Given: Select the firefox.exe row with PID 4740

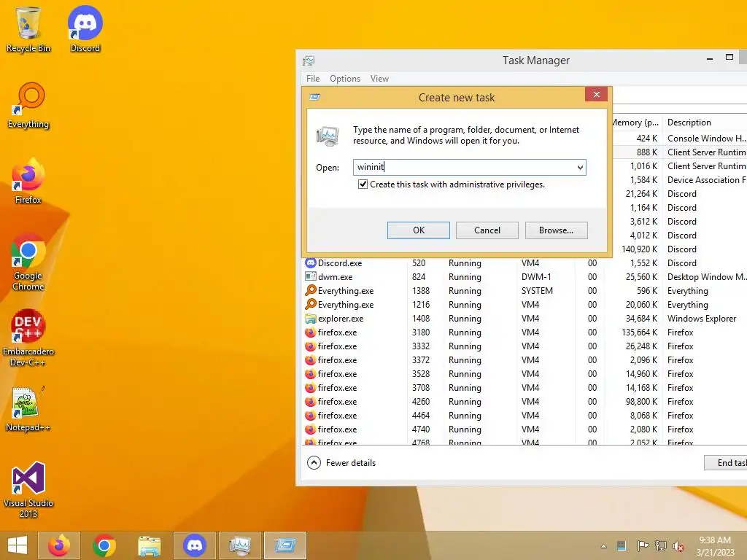Looking at the screenshot, I should pyautogui.click(x=525, y=429).
